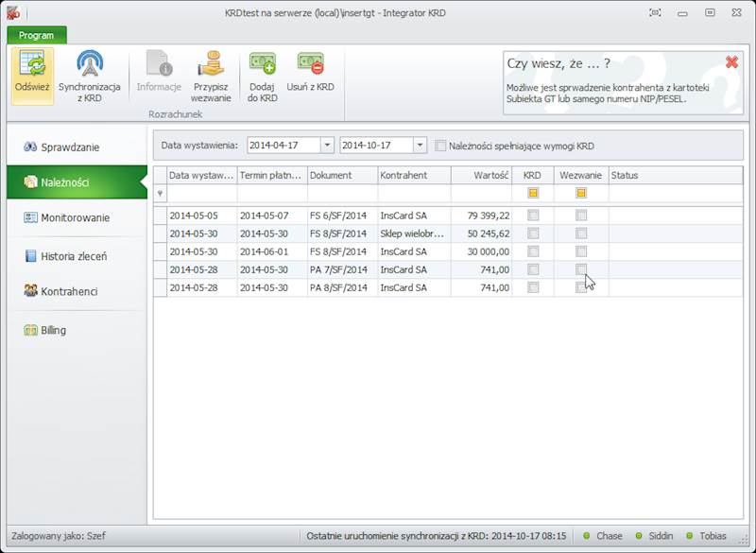Click Dodaj do KRD money icon

click(263, 63)
